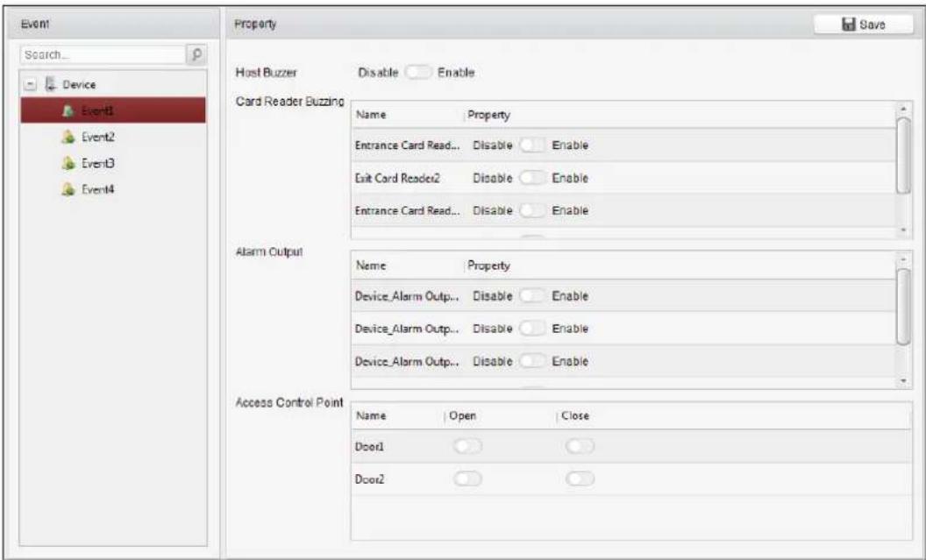Image resolution: width=926 pixels, height=560 pixels.
Task: Click the Event2 bell icon
Action: click(69, 137)
